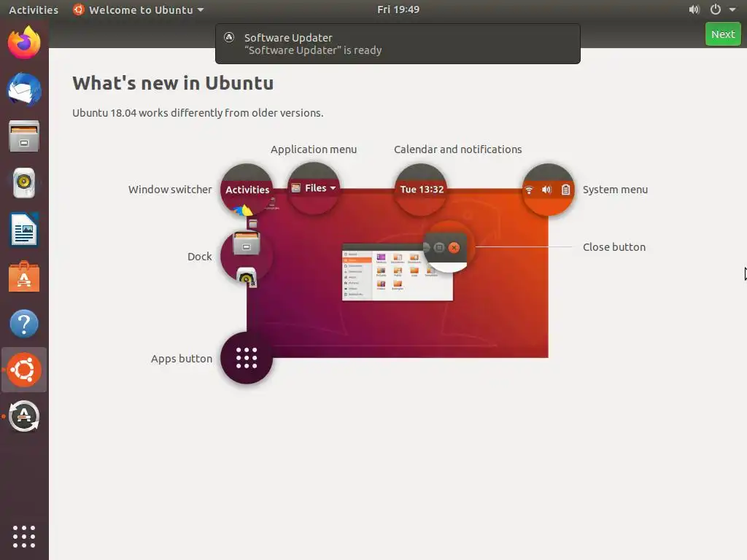Open LibreOffice Writer from the dock

pyautogui.click(x=24, y=230)
